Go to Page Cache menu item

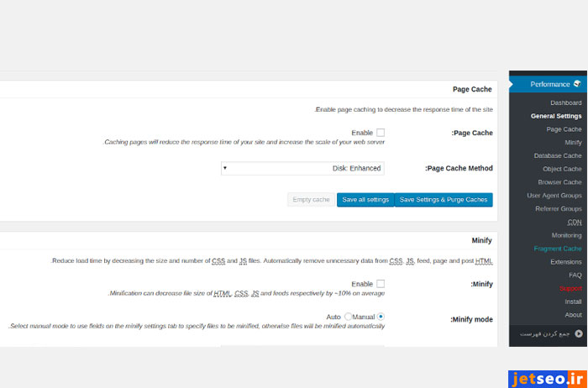pos(564,129)
